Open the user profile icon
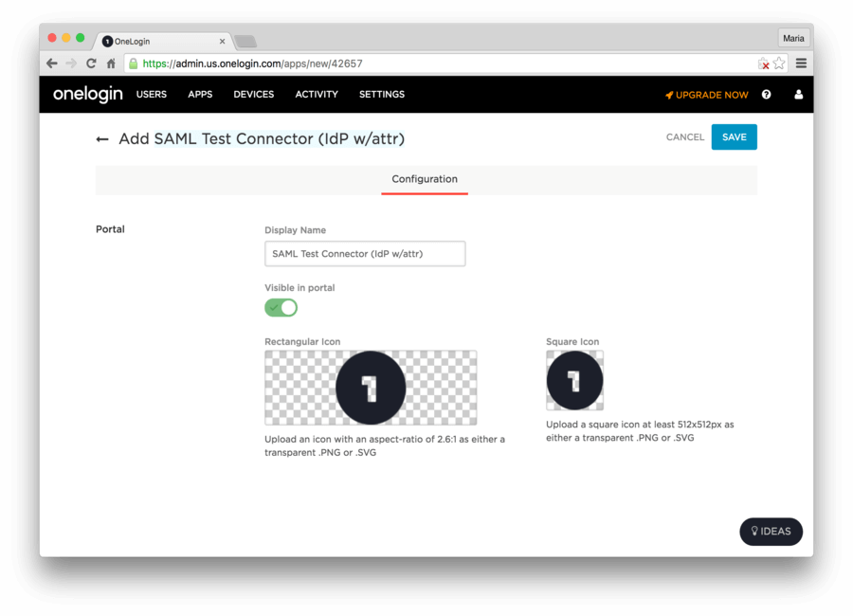 (798, 95)
